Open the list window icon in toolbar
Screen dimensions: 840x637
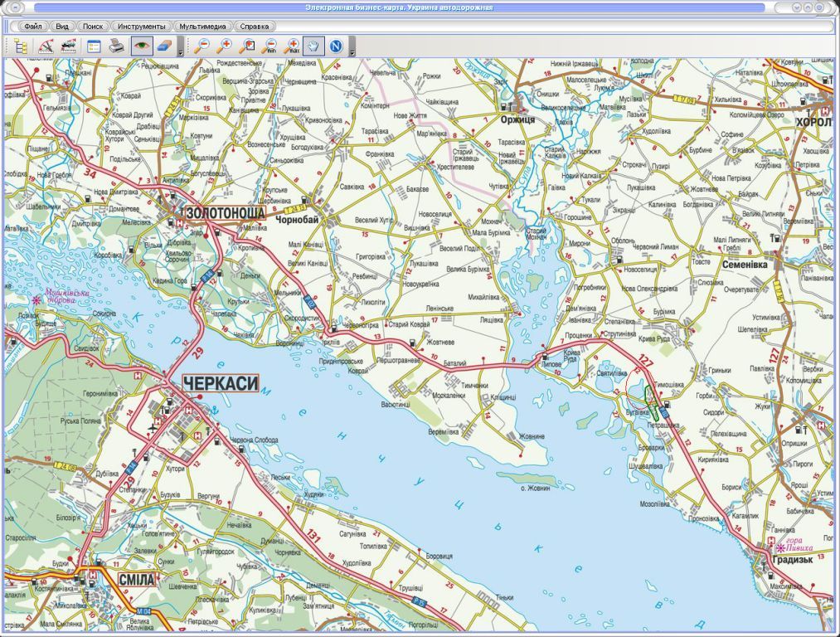[x=94, y=46]
